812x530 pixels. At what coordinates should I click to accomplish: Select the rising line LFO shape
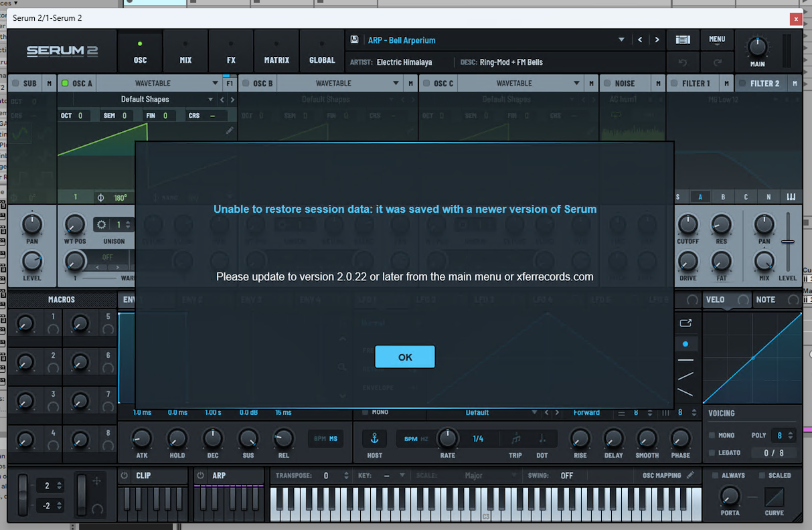[685, 376]
